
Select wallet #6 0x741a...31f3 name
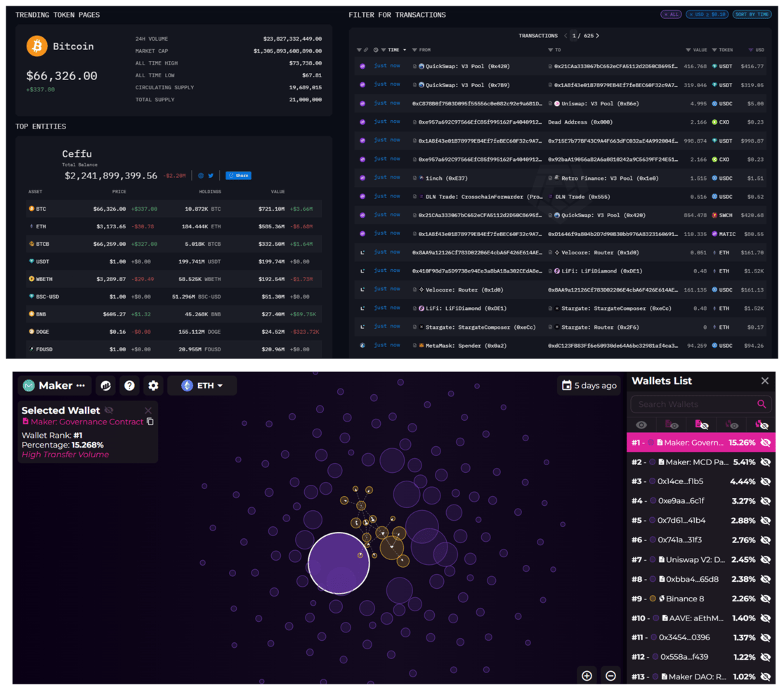coord(679,540)
